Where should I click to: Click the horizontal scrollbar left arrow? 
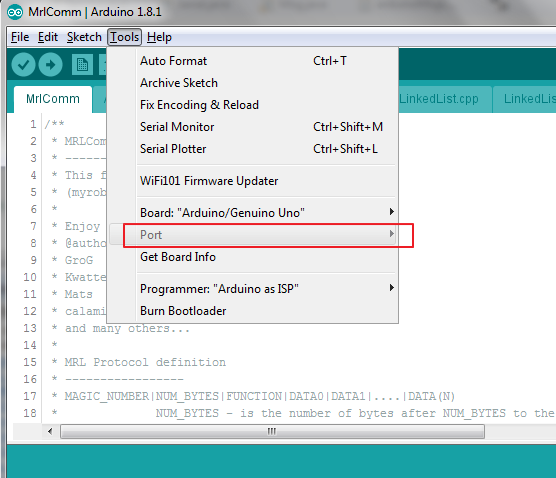pos(50,432)
